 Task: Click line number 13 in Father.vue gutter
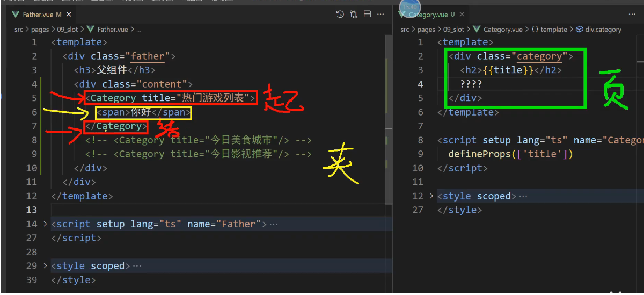(x=32, y=210)
